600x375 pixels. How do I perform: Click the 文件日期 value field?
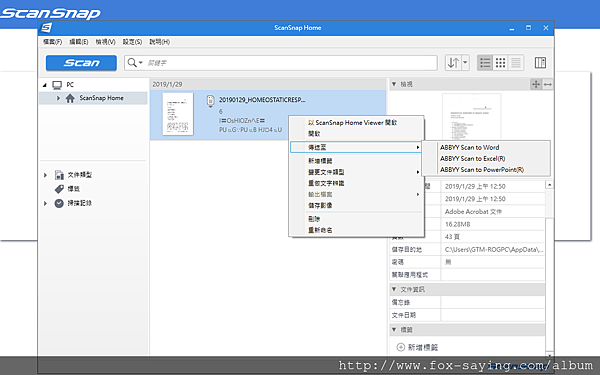point(493,315)
